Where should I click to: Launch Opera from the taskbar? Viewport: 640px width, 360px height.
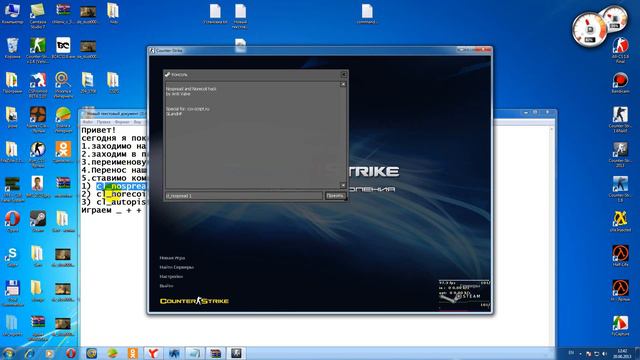(71, 353)
